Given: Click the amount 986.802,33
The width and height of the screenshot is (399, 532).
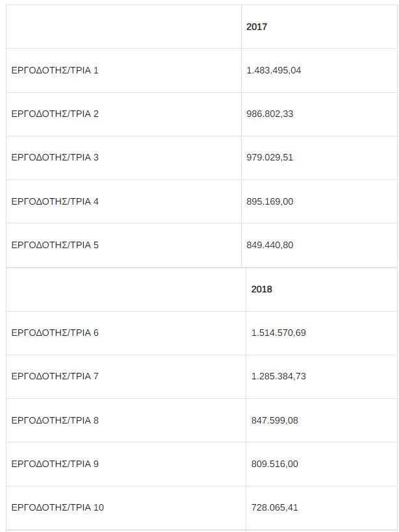Looking at the screenshot, I should tap(270, 114).
